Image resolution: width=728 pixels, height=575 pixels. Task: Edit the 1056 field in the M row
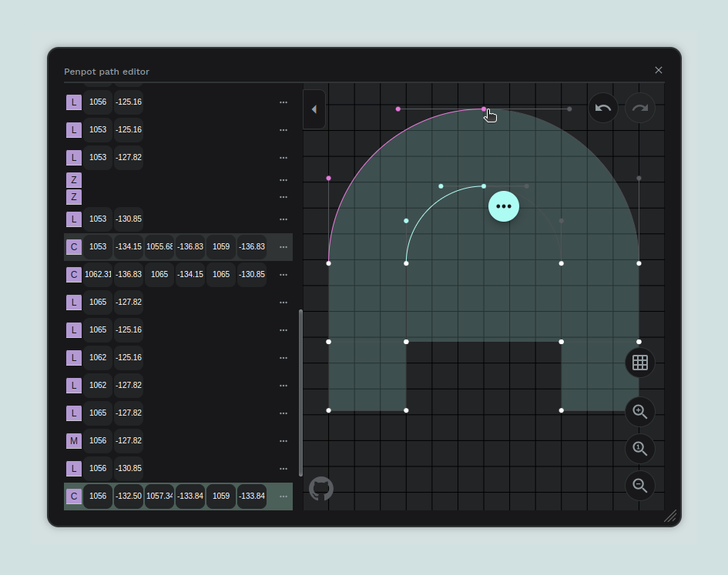pyautogui.click(x=98, y=441)
